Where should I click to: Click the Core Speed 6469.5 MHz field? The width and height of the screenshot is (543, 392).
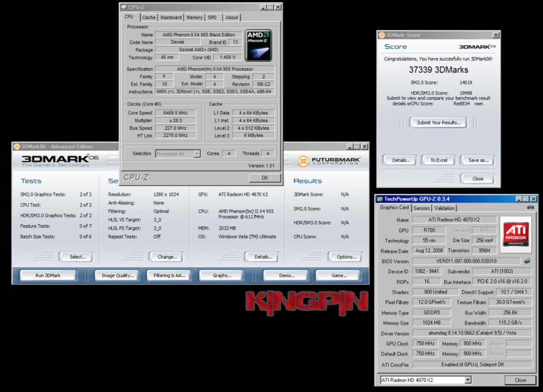click(x=176, y=113)
